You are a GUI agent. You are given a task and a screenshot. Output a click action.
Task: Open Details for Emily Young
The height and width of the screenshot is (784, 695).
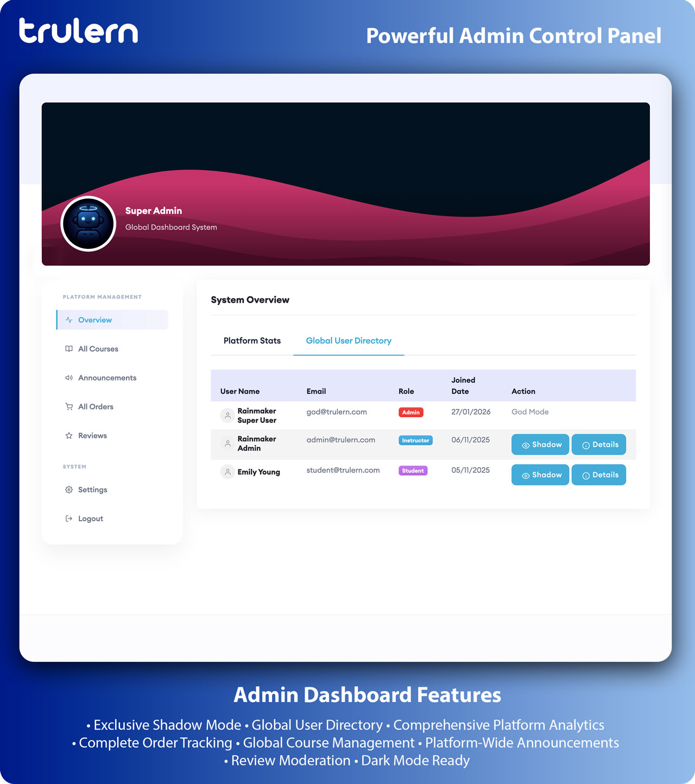pos(598,475)
